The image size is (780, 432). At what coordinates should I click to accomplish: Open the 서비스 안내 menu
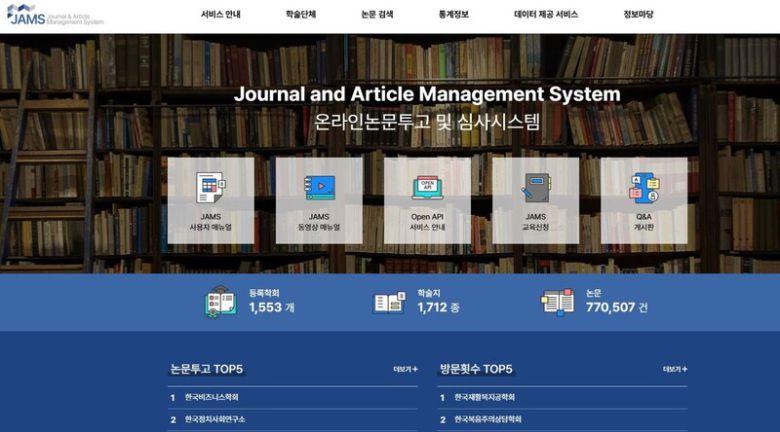(x=220, y=15)
